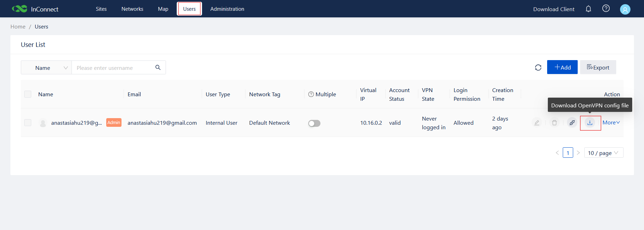This screenshot has width=644, height=230.
Task: Go to Home breadcrumb
Action: tap(18, 26)
